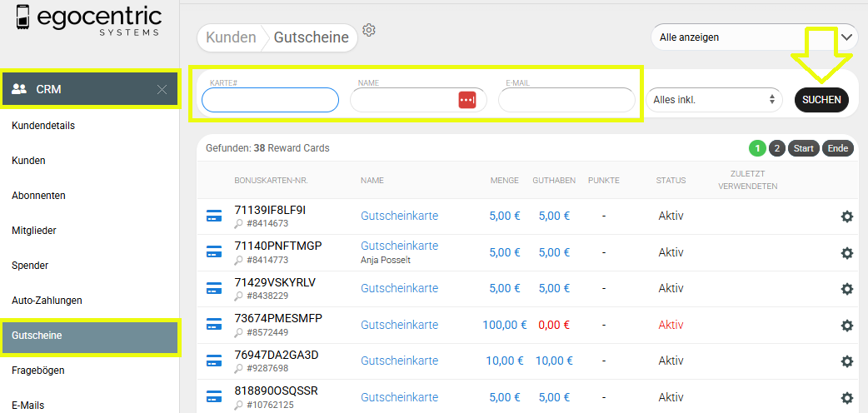Click the red password icon in Name field
This screenshot has height=413, width=868.
point(467,100)
